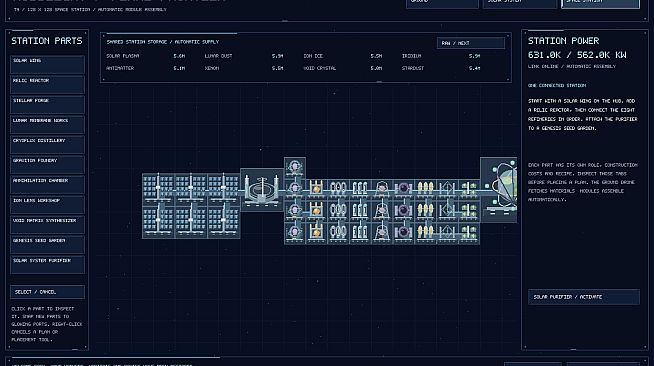Click the Solar System Purifier planet module
The image size is (654, 366).
point(499,190)
